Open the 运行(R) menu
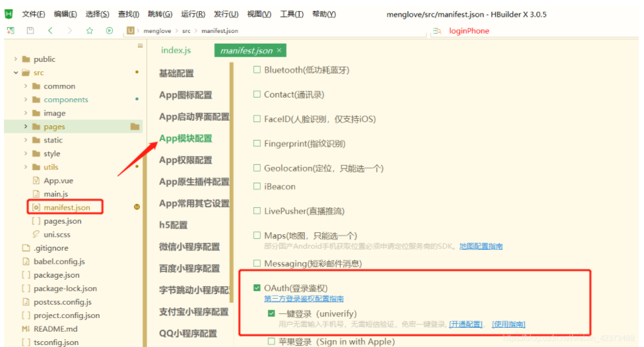This screenshot has width=644, height=347. click(193, 14)
